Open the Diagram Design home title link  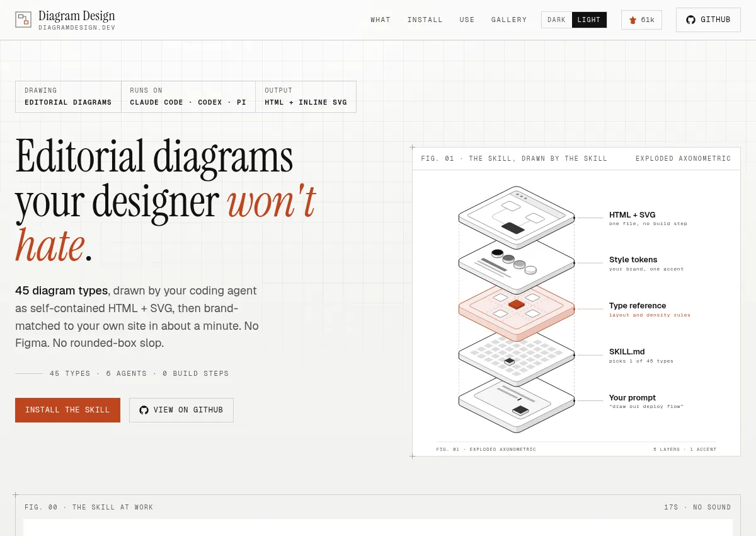click(x=77, y=16)
